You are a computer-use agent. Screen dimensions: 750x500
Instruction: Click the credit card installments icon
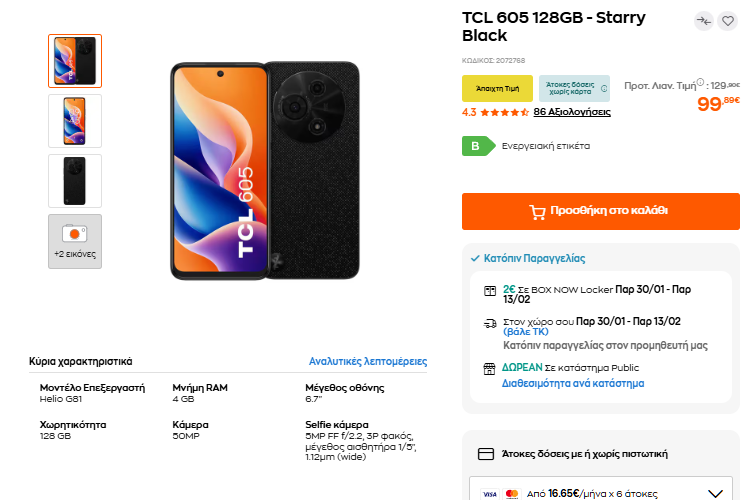click(x=486, y=454)
